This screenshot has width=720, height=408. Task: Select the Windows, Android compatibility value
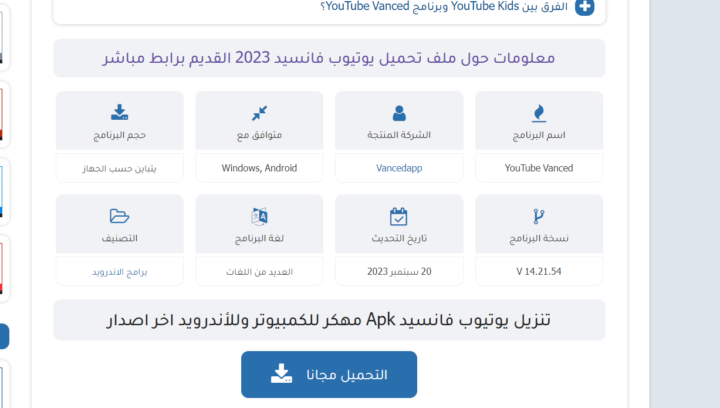tap(259, 168)
